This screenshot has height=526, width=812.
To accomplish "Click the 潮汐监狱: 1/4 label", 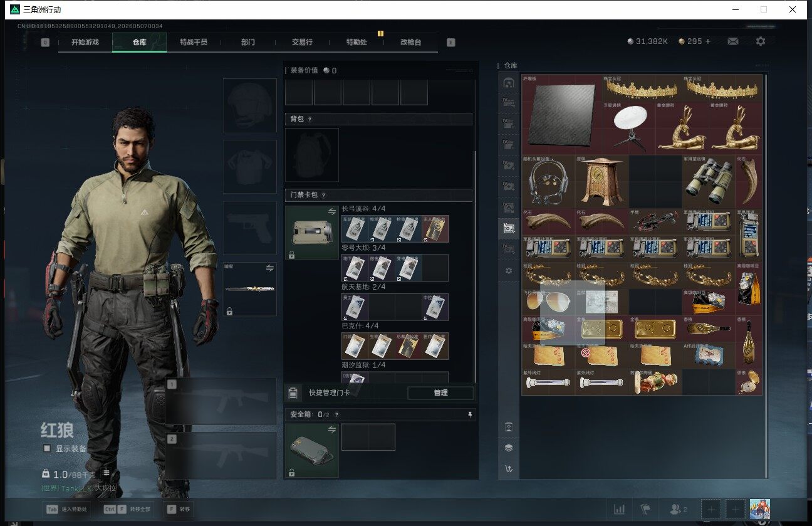I will coord(363,365).
